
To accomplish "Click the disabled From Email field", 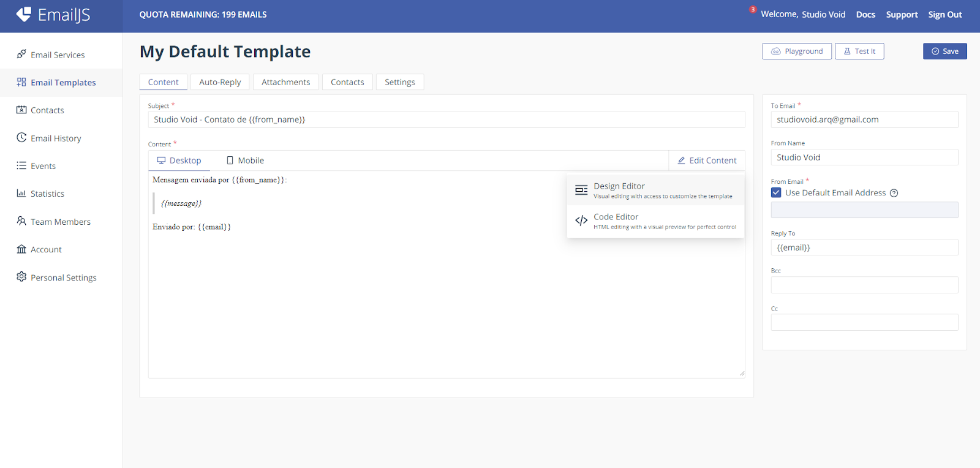I will (864, 210).
